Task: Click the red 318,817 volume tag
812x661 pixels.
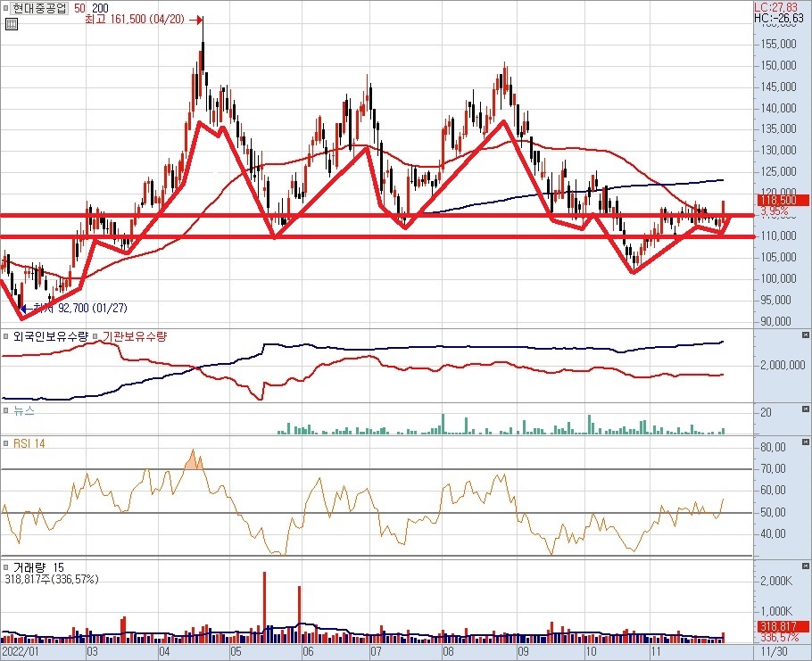Action: (x=783, y=626)
